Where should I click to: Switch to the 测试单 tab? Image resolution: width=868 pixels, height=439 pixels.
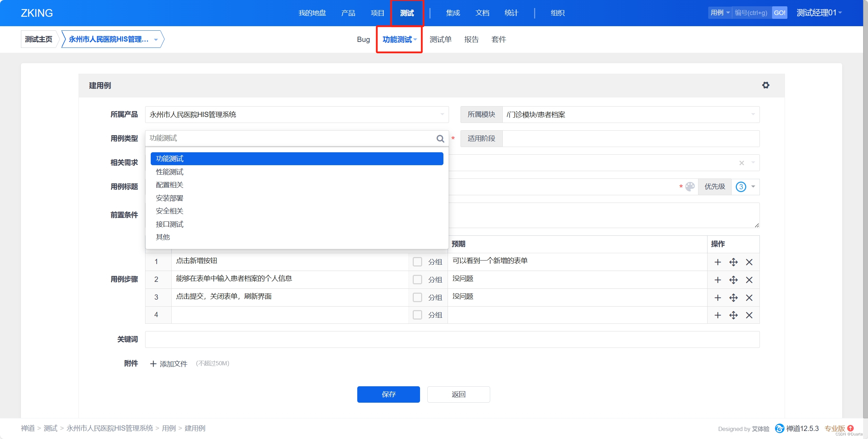pyautogui.click(x=440, y=39)
